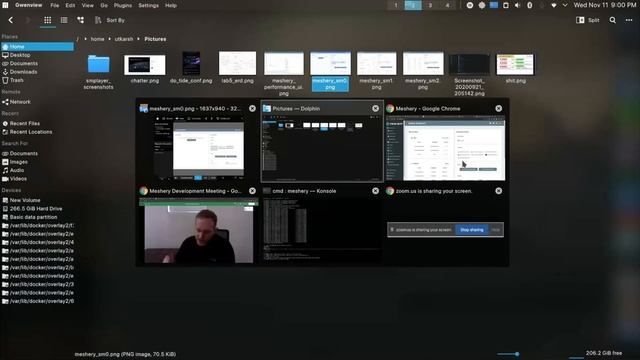This screenshot has width=640, height=360.
Task: Select 266.5 GiB Hard Drive device
Action: pyautogui.click(x=37, y=209)
